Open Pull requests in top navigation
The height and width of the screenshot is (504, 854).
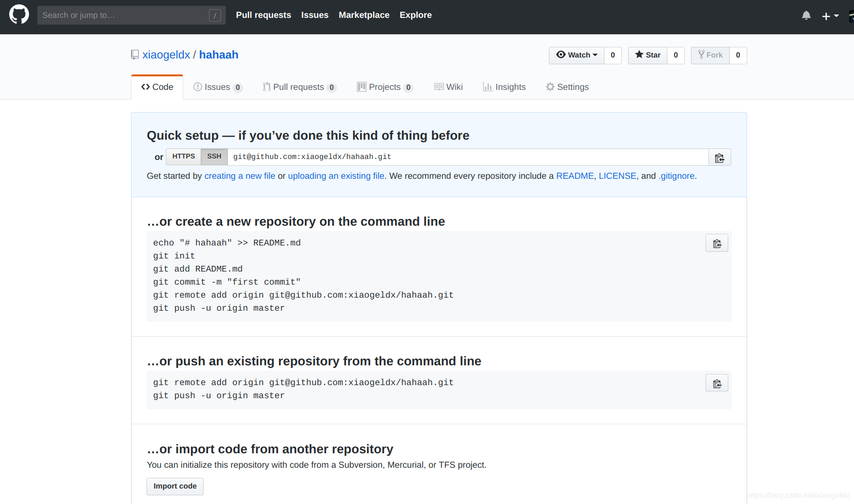click(x=264, y=15)
